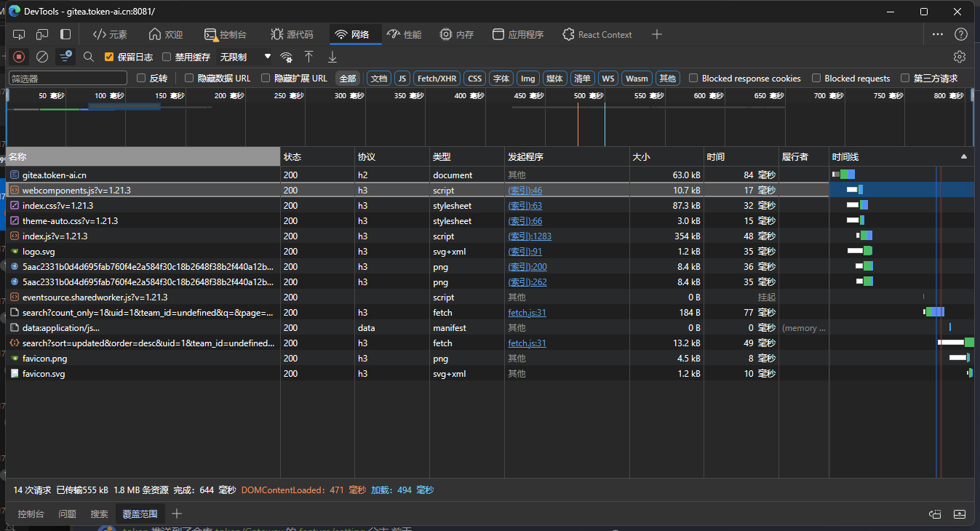This screenshot has height=531, width=980.
Task: Toggle device emulation icon
Action: pos(42,34)
